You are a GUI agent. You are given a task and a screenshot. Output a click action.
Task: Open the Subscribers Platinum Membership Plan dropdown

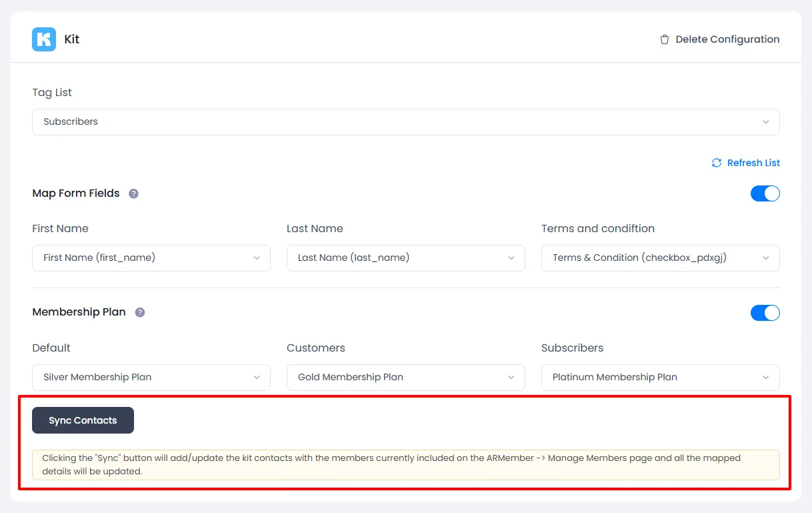pyautogui.click(x=659, y=377)
